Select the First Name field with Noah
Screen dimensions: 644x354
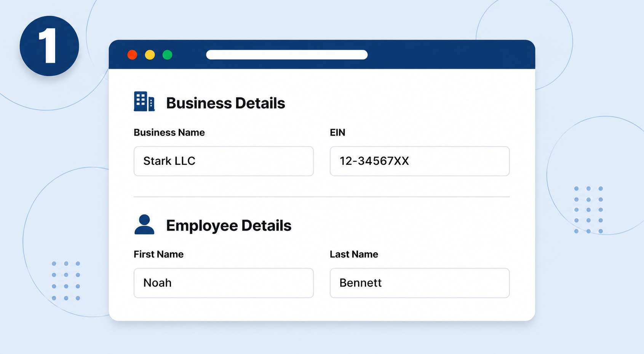[x=224, y=283]
